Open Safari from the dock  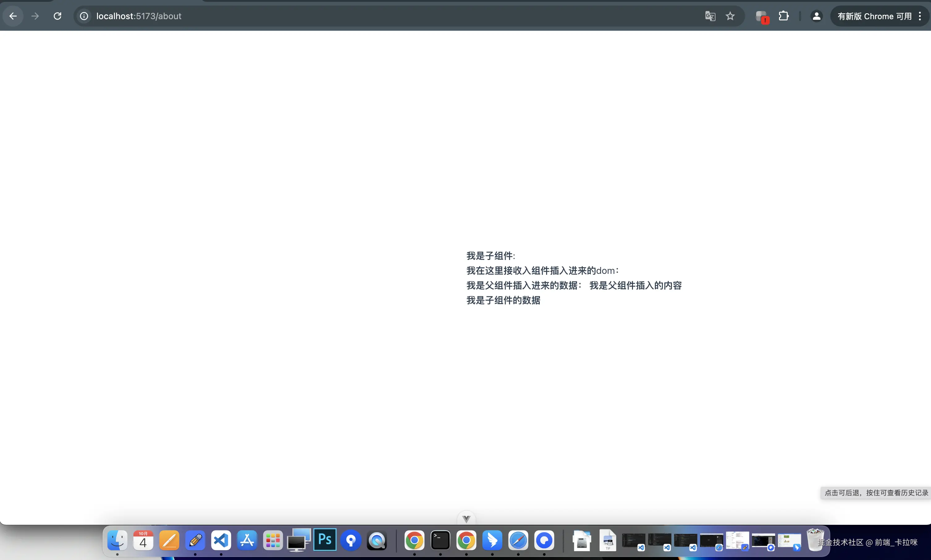pos(518,540)
